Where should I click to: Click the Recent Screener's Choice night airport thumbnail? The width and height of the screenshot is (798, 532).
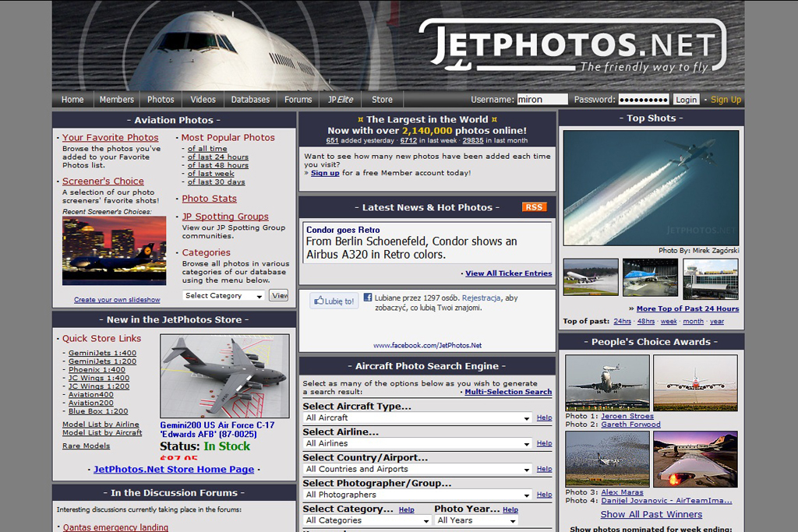(x=114, y=251)
